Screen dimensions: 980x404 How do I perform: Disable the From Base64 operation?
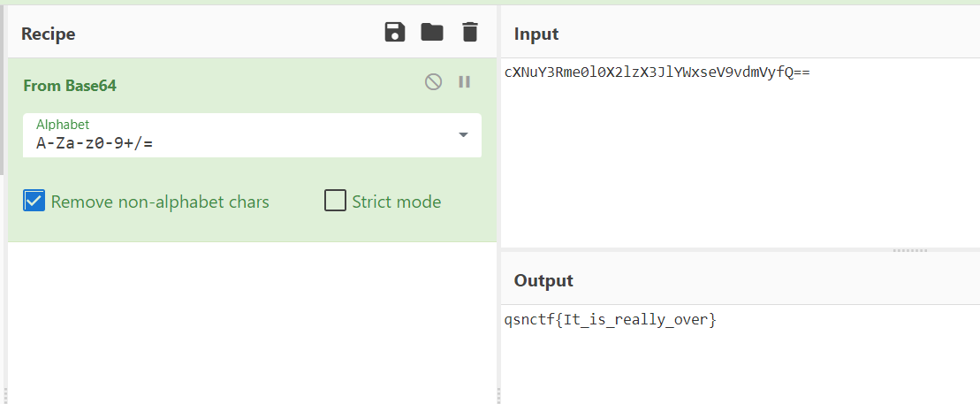433,82
